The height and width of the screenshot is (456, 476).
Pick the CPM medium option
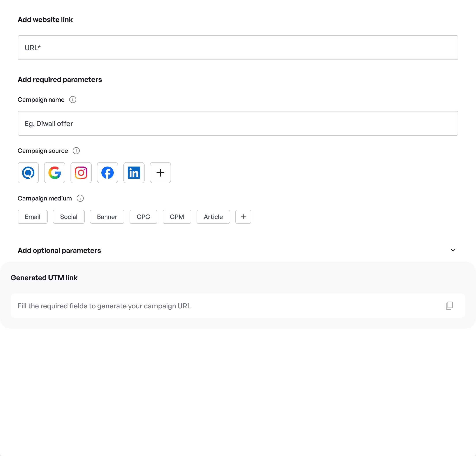pos(177,217)
